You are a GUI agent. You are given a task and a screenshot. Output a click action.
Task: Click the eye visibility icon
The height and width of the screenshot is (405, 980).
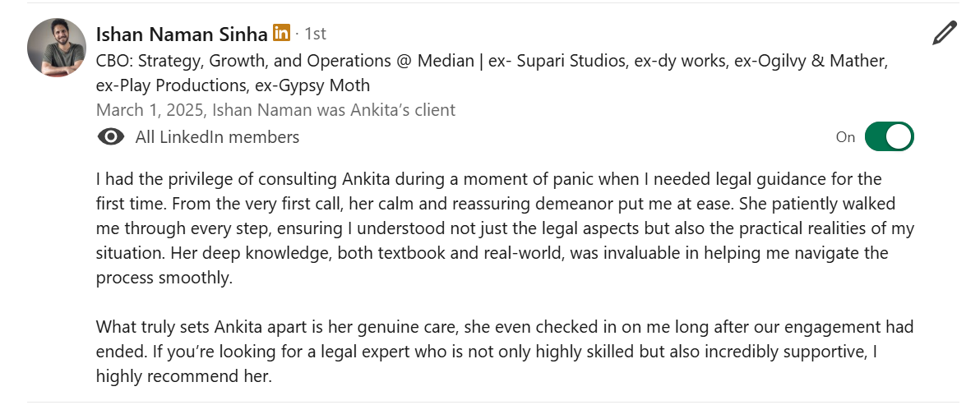pos(111,137)
